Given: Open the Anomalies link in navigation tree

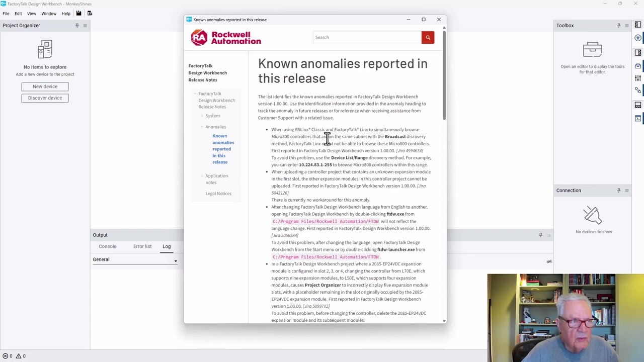Looking at the screenshot, I should tap(216, 127).
